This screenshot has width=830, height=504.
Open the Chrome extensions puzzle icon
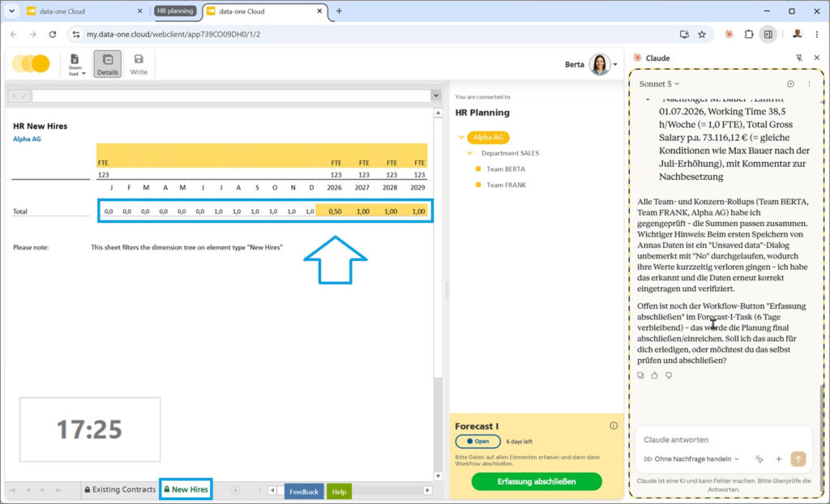coord(748,34)
